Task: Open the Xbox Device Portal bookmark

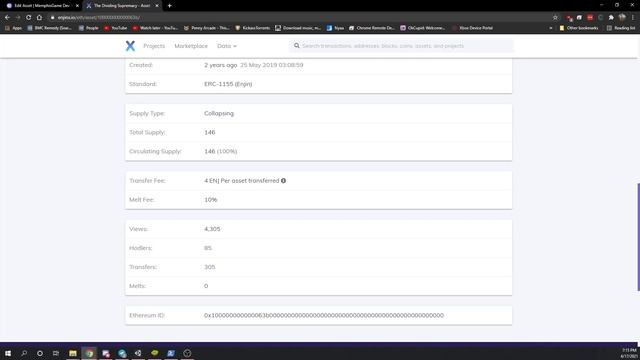Action: pyautogui.click(x=473, y=28)
